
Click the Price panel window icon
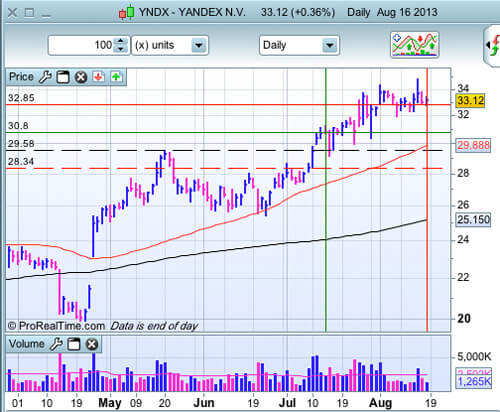point(63,77)
